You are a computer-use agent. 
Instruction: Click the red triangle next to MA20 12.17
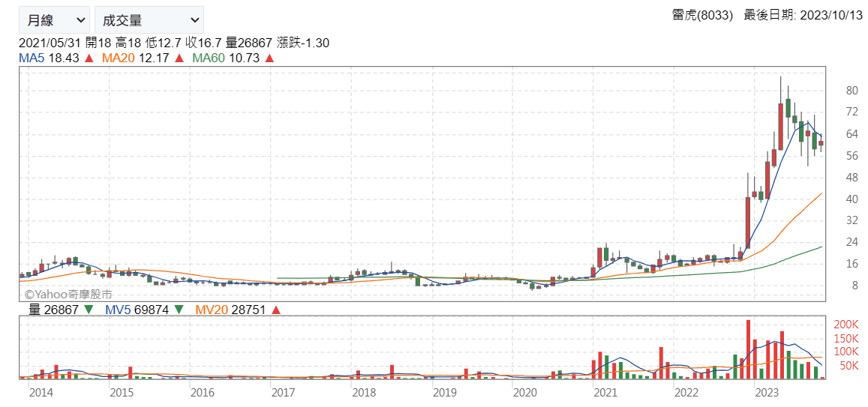(179, 58)
